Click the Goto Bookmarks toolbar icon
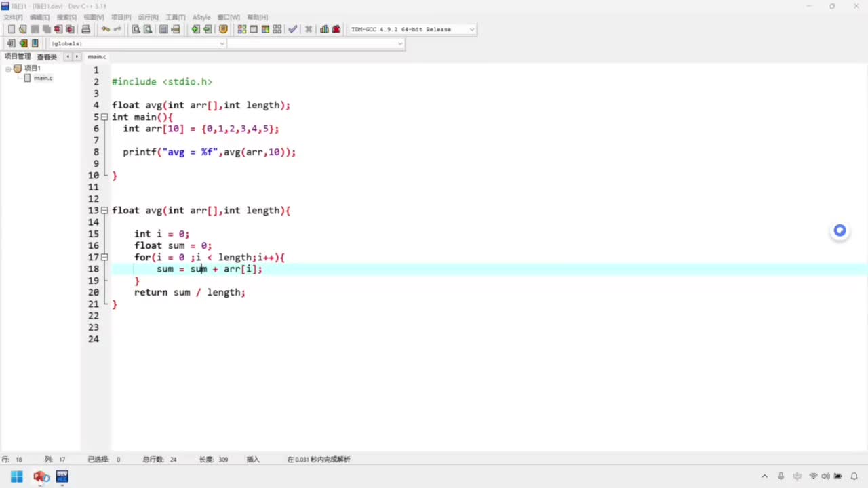The width and height of the screenshot is (868, 488). 35,43
